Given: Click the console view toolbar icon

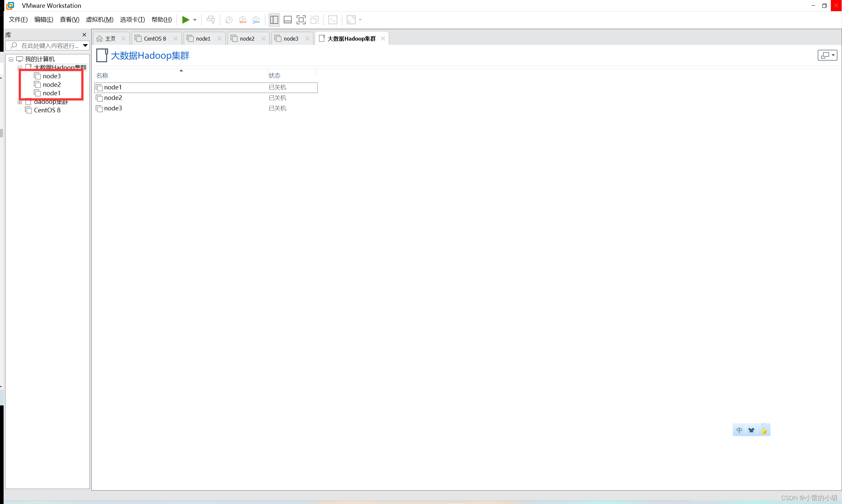Looking at the screenshot, I should pos(333,20).
